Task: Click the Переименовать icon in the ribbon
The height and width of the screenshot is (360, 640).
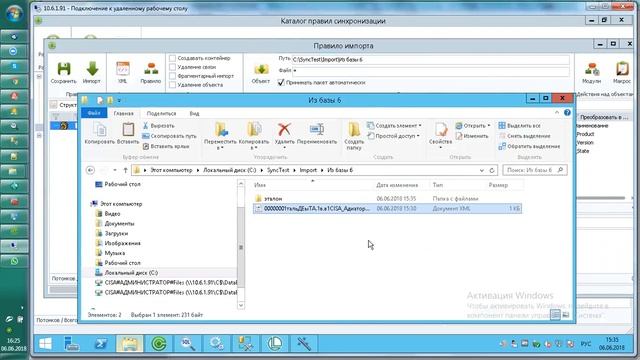Action: [x=317, y=129]
